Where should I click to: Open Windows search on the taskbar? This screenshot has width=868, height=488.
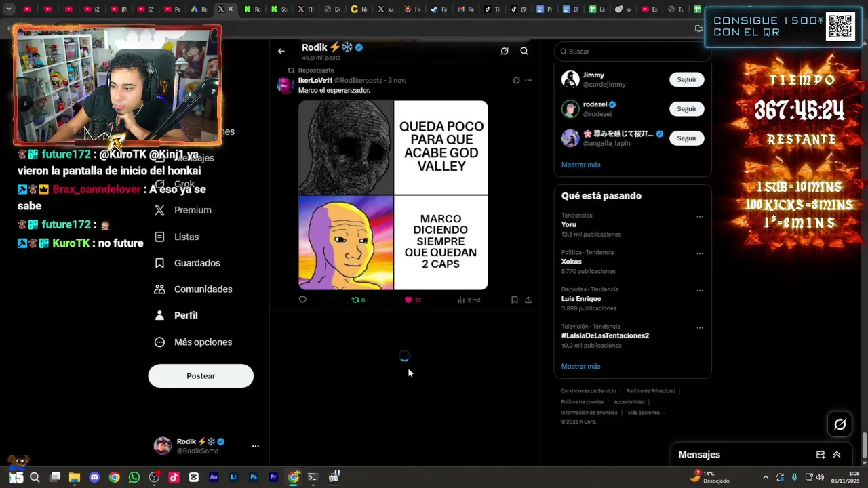(x=35, y=477)
